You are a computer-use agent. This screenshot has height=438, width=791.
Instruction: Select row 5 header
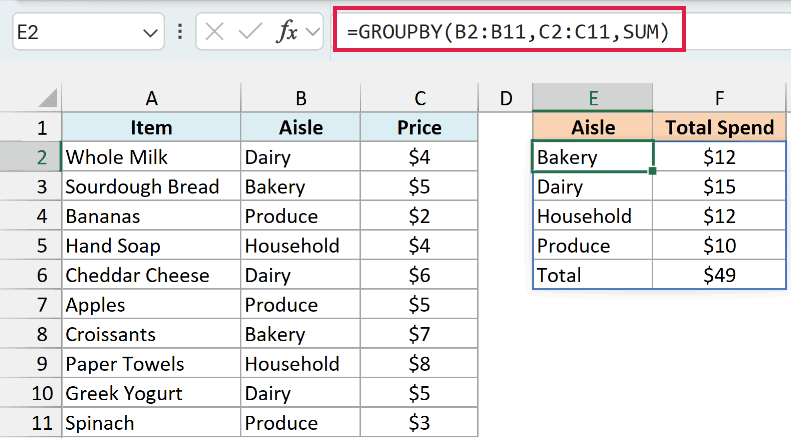(x=30, y=246)
